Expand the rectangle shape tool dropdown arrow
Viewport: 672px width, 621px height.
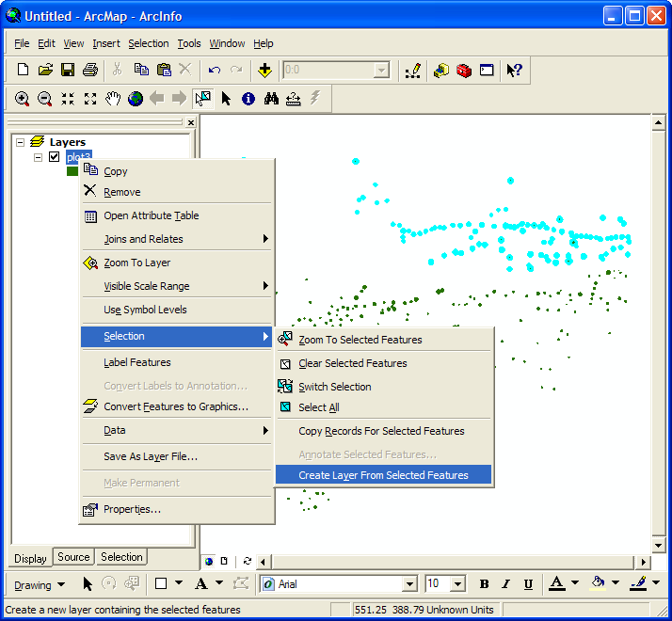pos(179,583)
